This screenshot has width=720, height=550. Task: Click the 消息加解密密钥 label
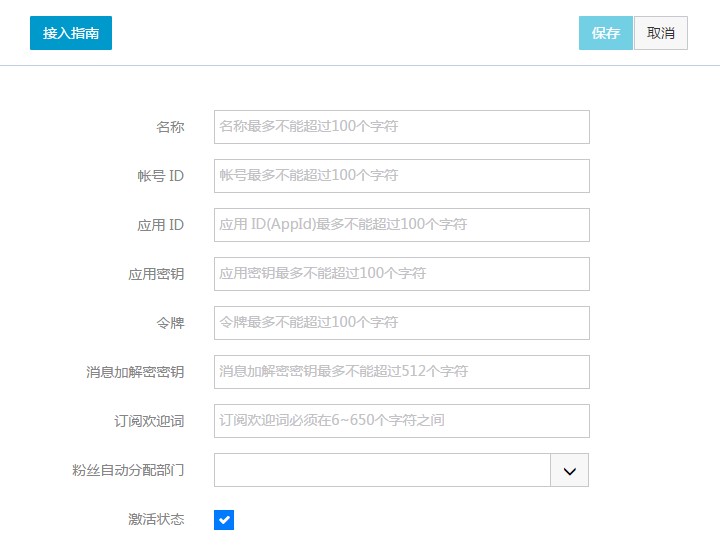click(135, 372)
